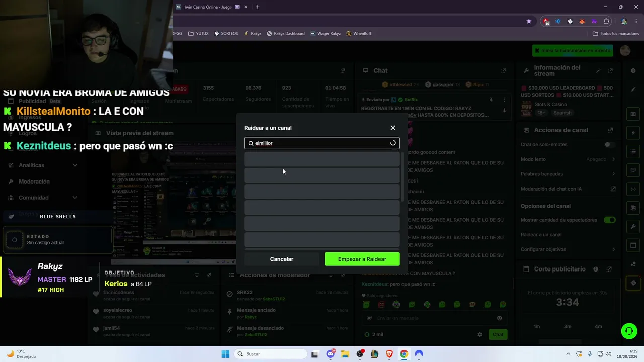Open the YUTUX bookmark folder

pyautogui.click(x=198, y=34)
